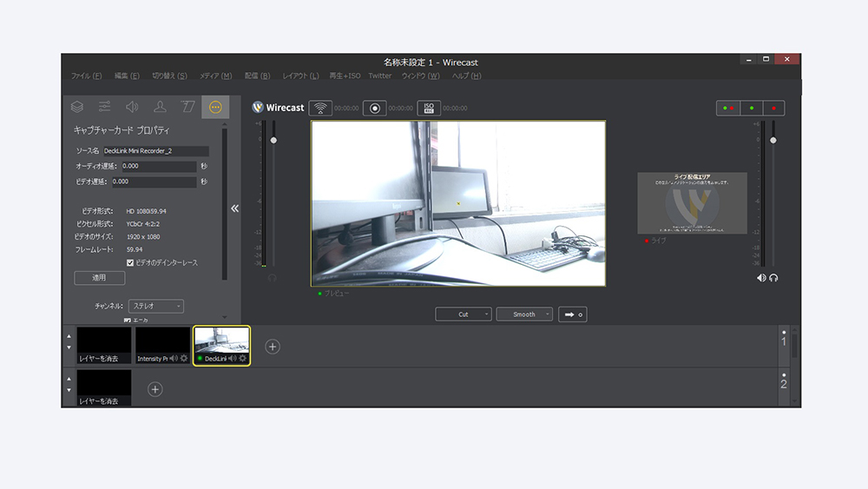Screen dimensions: 868x489
Task: Open the レイアウト (L) menu
Action: tap(300, 76)
